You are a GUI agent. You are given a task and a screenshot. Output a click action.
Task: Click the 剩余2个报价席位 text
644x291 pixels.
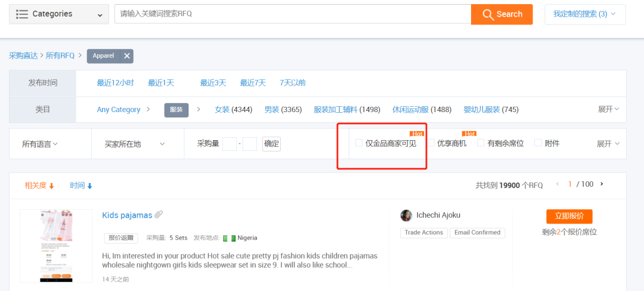tap(569, 233)
